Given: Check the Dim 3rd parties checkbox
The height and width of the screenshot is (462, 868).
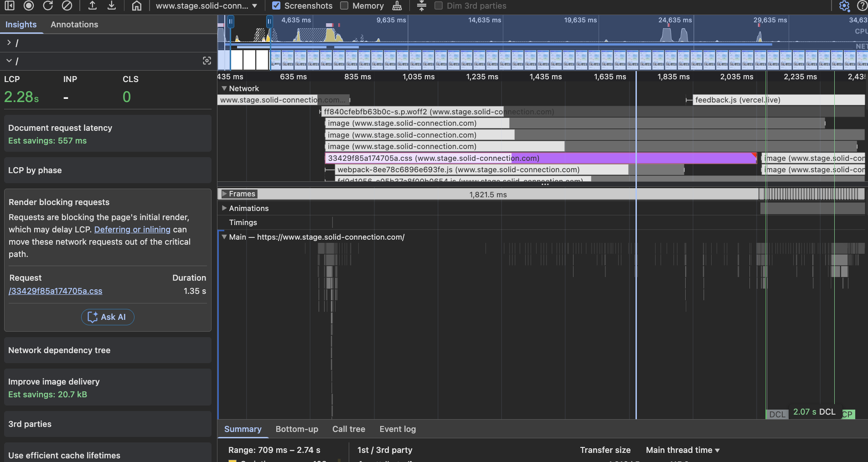Looking at the screenshot, I should 439,6.
